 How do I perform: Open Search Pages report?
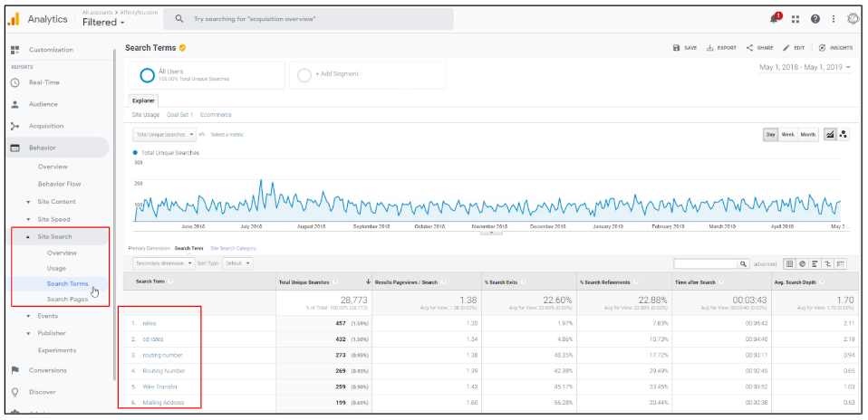click(x=67, y=300)
